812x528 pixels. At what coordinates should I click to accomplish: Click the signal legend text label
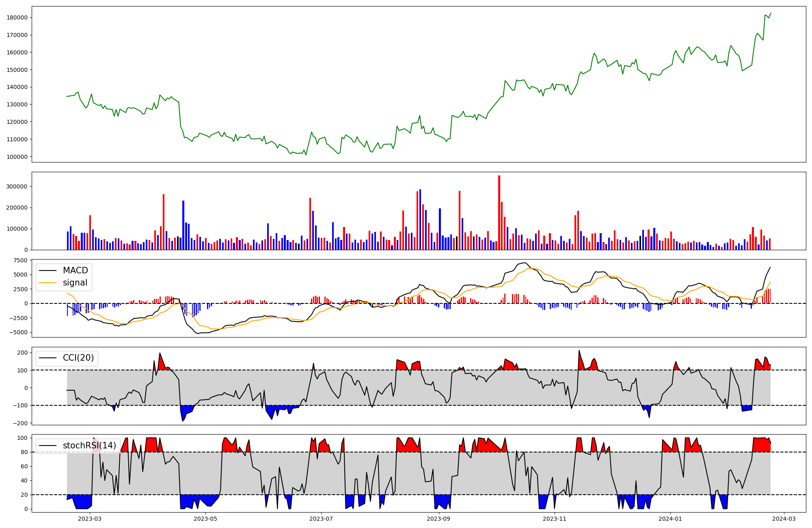[x=75, y=283]
